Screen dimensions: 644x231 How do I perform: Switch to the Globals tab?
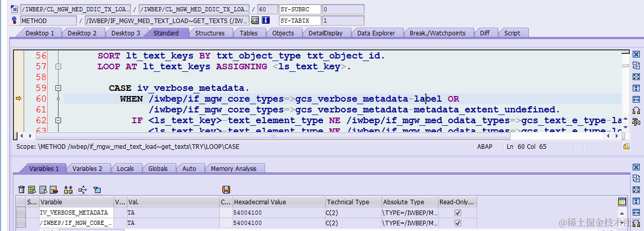(158, 168)
